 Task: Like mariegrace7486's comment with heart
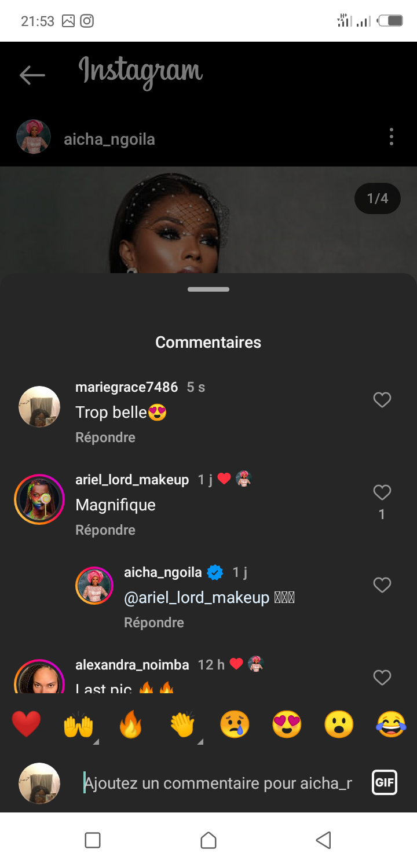(382, 400)
